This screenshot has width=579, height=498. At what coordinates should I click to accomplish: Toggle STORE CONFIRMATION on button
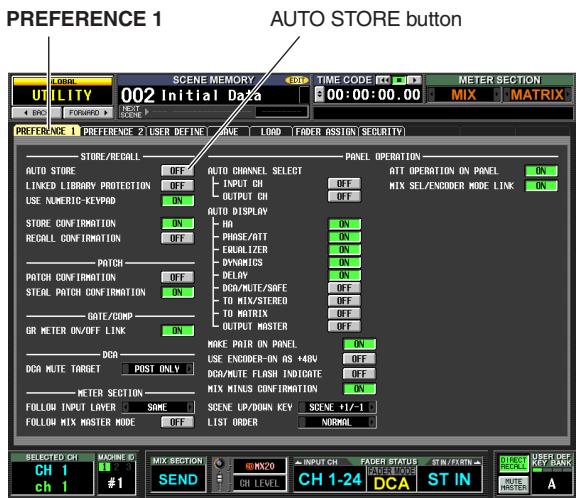177,223
